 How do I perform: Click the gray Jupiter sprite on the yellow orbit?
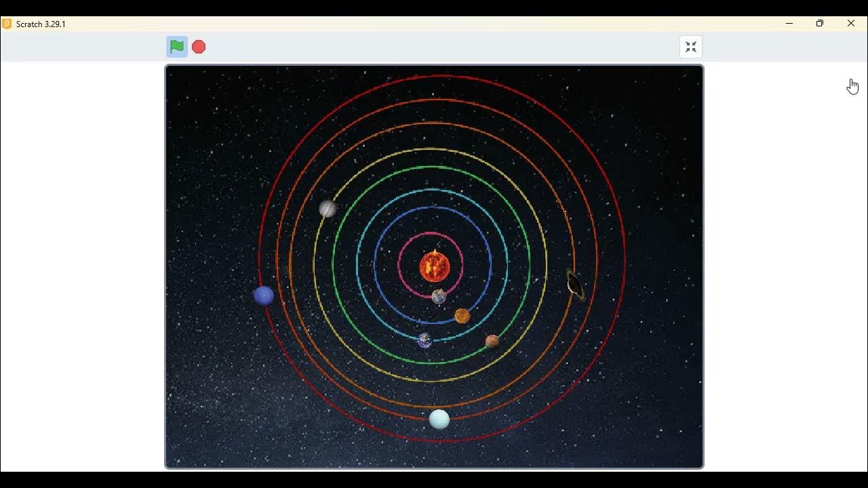328,209
